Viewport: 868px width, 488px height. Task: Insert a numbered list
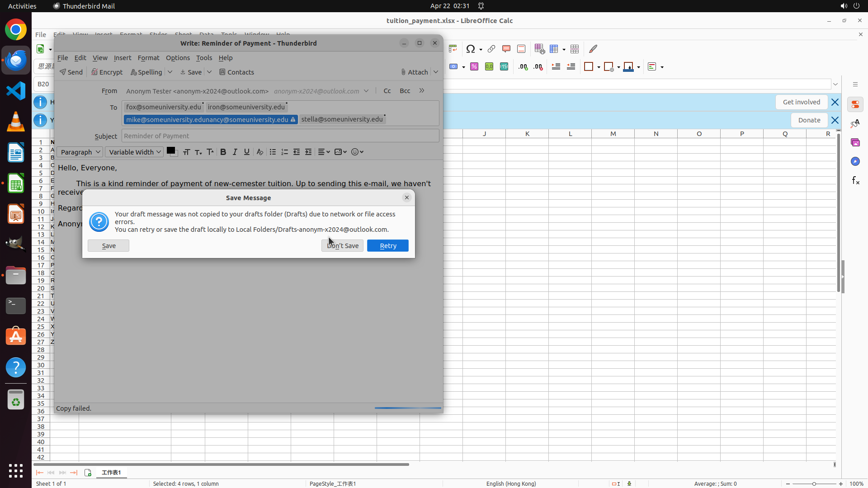click(x=284, y=152)
